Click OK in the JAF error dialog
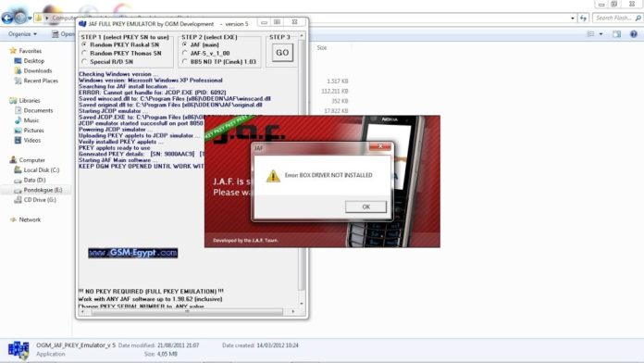Screen dimensions: 644x363 tap(365, 207)
